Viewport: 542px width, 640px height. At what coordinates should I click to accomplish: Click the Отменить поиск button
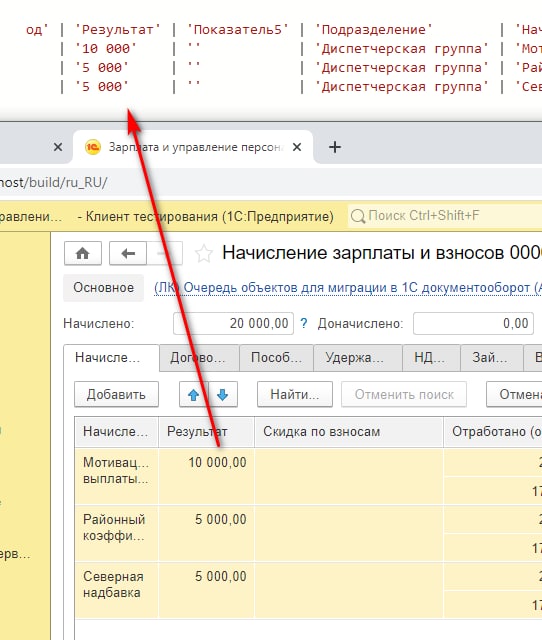pyautogui.click(x=404, y=394)
